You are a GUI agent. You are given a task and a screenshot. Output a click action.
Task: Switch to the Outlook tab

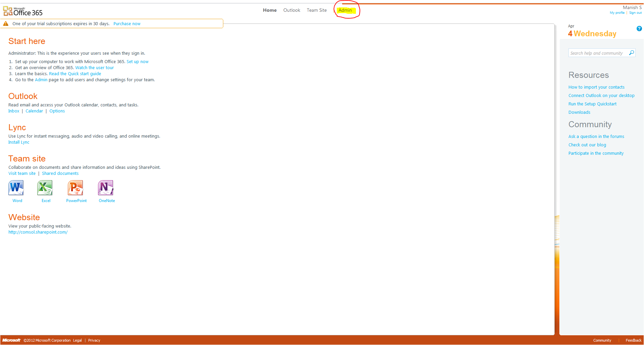(291, 10)
